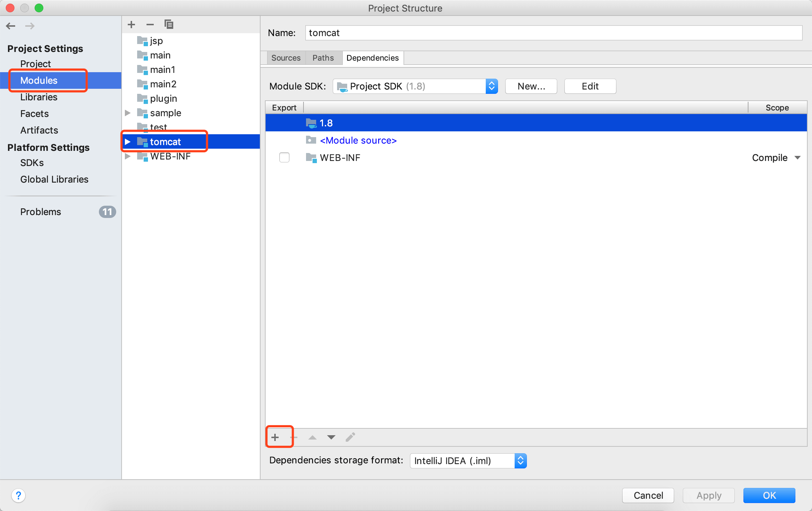Open the Compile scope dropdown for WEB-INF
This screenshot has width=812, height=511.
(x=798, y=158)
